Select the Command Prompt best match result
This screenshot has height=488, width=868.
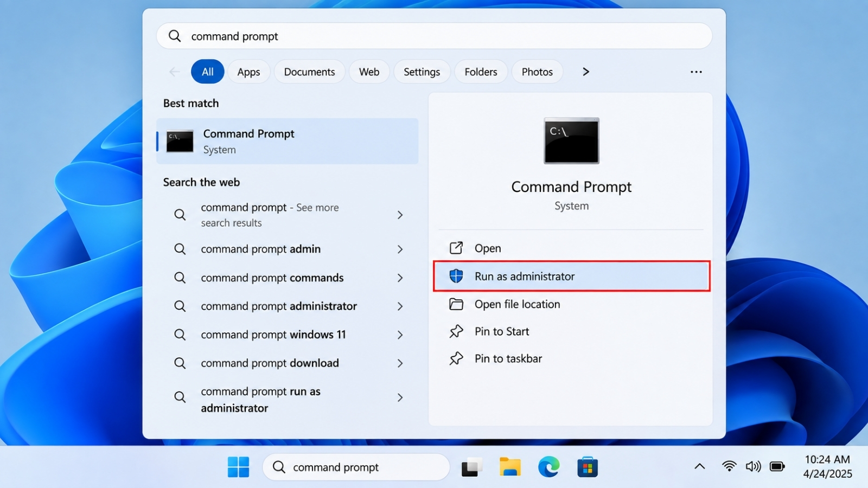288,141
